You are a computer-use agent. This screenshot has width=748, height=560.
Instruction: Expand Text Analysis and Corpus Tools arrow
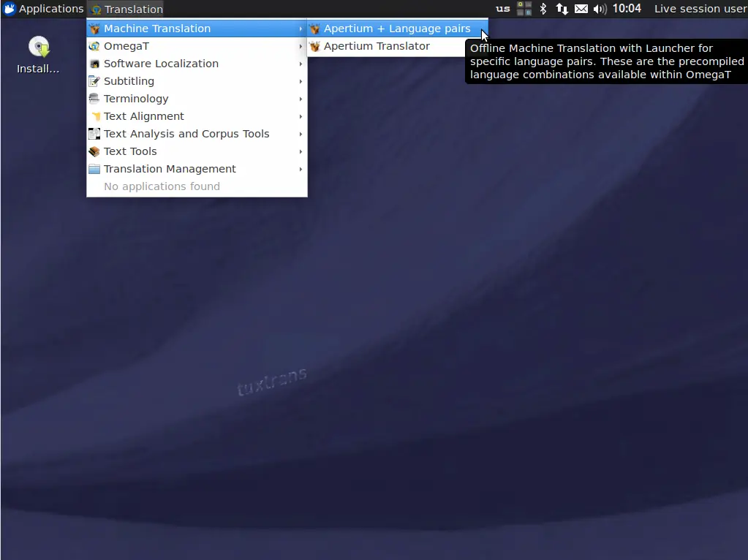(x=301, y=134)
